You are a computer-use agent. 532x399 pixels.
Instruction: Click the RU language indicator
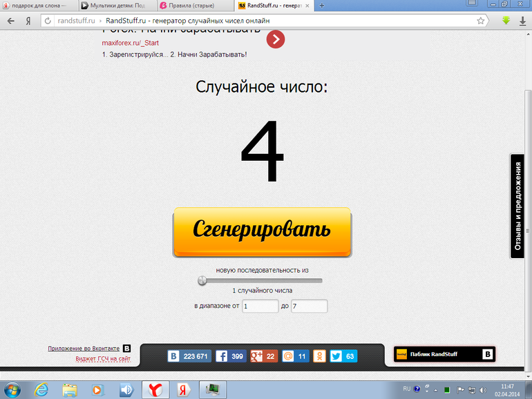coord(407,389)
